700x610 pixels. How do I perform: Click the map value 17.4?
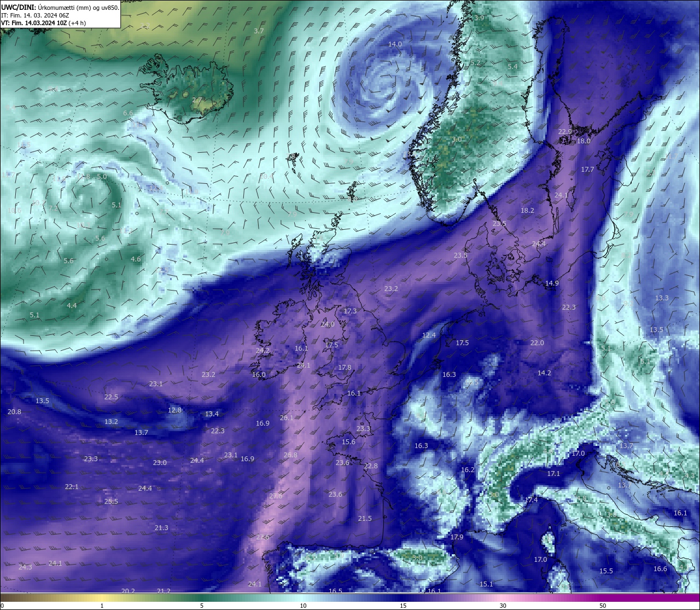click(531, 499)
